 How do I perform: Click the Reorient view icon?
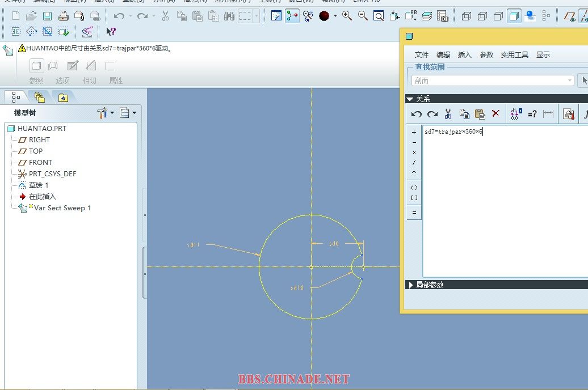tap(394, 16)
